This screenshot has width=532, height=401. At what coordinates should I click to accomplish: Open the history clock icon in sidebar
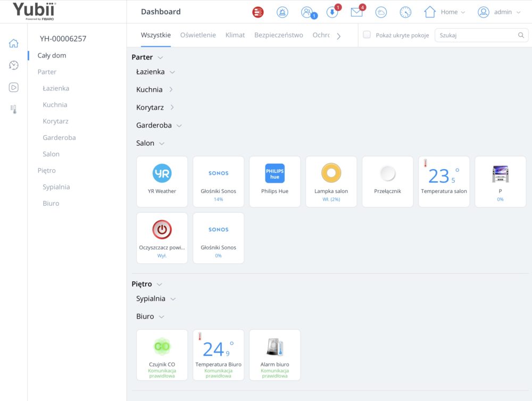pos(14,65)
